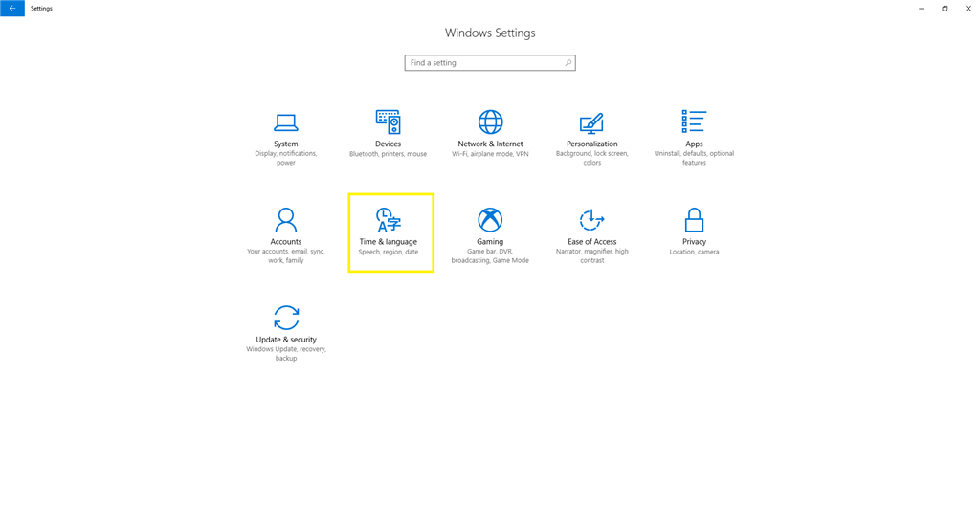Click "Location, camera" description

tap(694, 252)
